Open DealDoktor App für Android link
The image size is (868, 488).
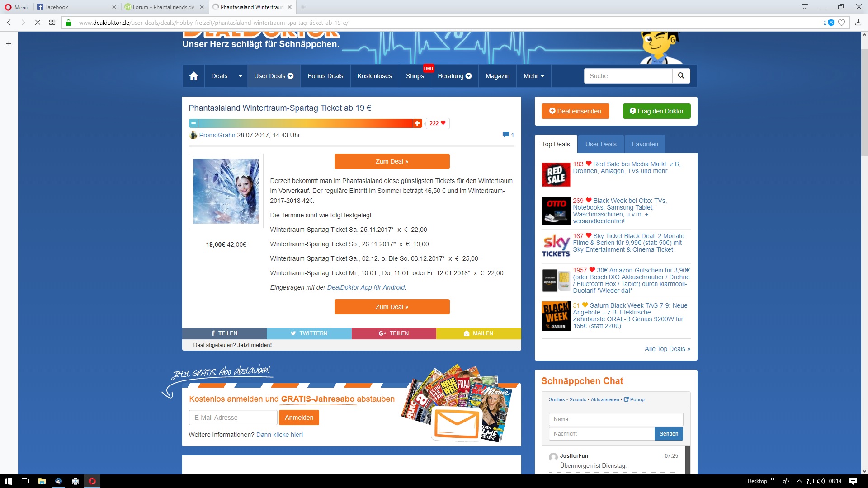[x=366, y=287]
